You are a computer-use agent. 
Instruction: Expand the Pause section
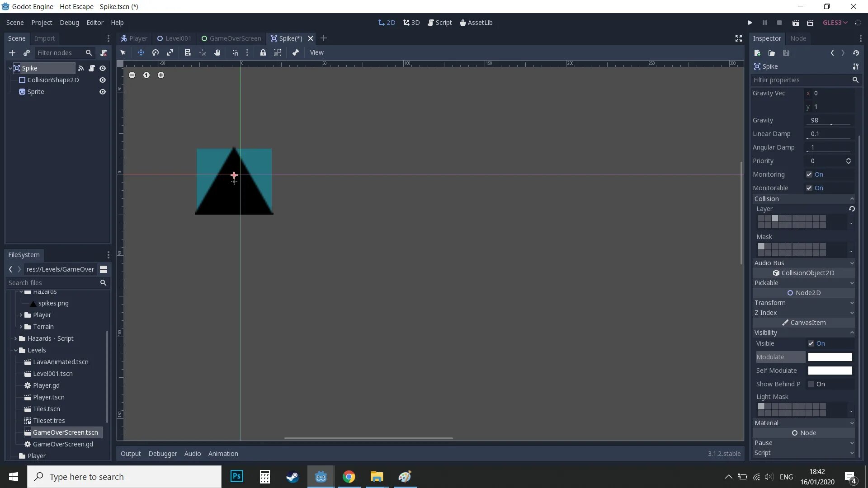[x=804, y=443]
